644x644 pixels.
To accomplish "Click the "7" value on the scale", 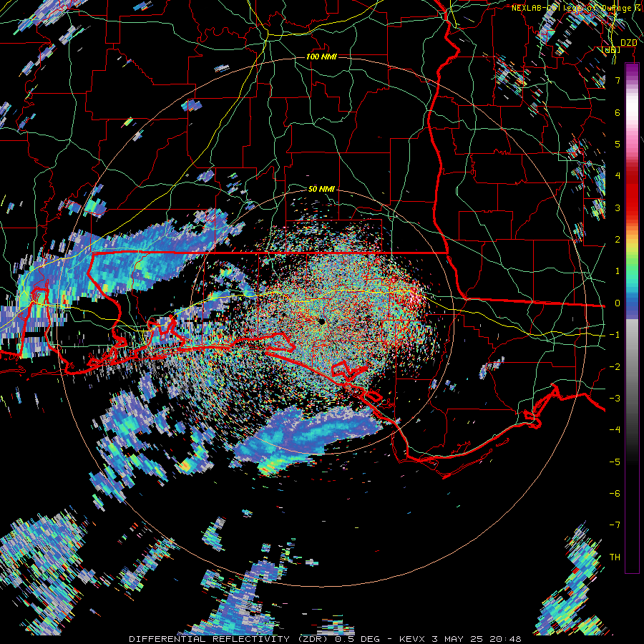I will (618, 80).
